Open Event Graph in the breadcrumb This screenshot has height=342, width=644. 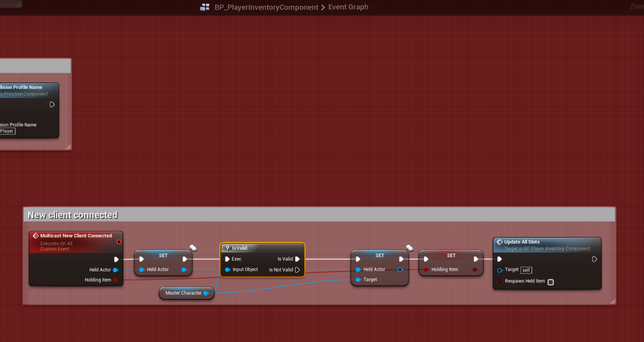coord(348,7)
